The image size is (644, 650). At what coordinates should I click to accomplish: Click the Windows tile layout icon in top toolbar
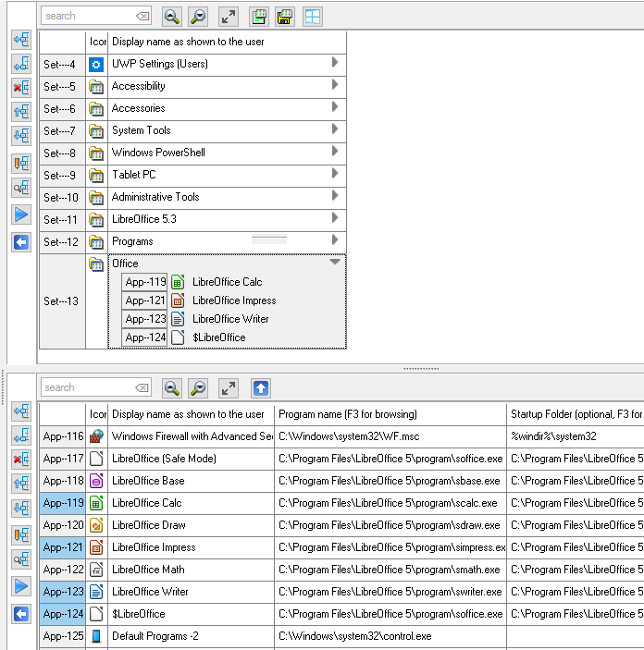point(313,17)
